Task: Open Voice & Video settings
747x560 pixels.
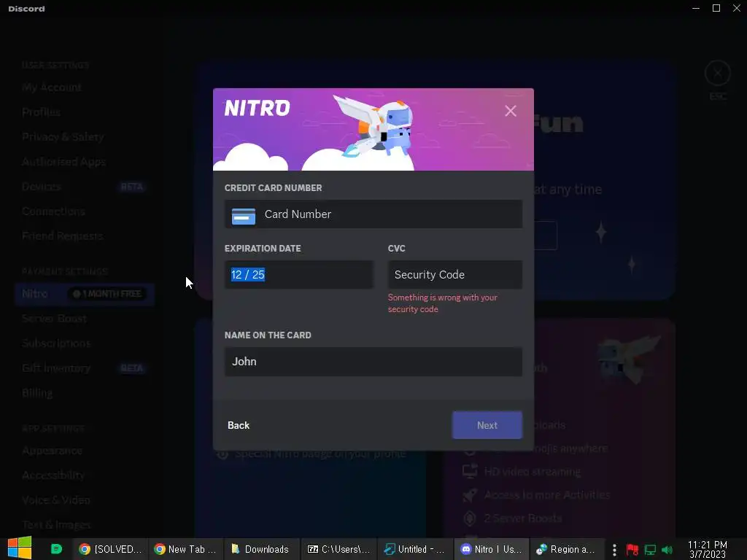Action: pos(55,500)
